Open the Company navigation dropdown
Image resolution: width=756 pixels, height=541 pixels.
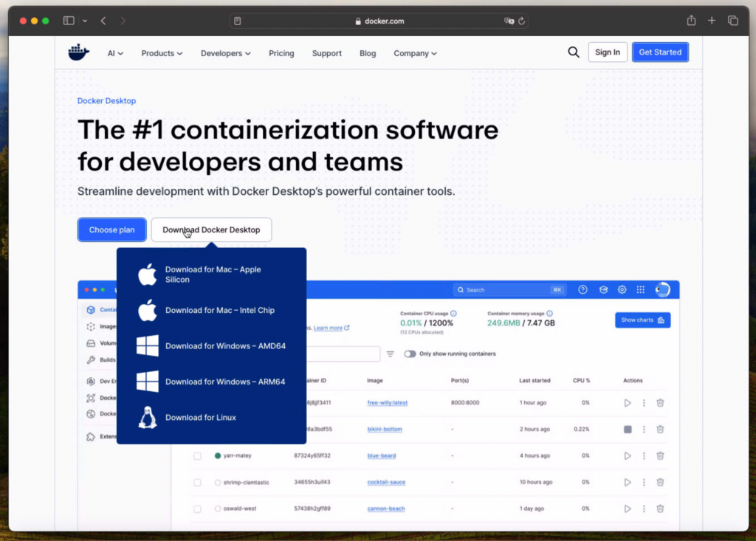[x=415, y=53]
